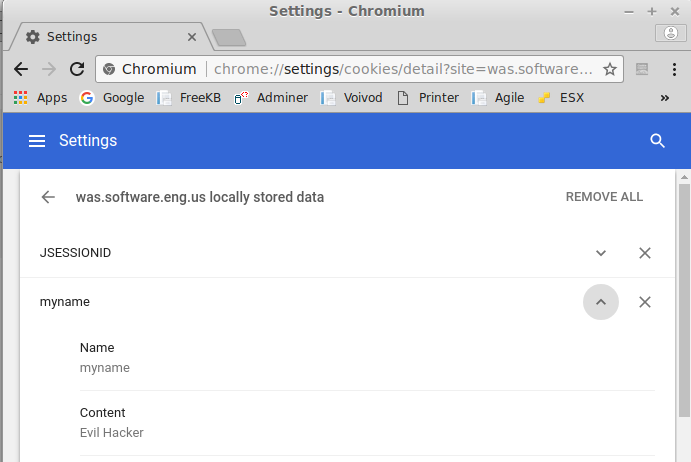This screenshot has width=691, height=462.
Task: Click the browser back navigation arrow
Action: 21,69
